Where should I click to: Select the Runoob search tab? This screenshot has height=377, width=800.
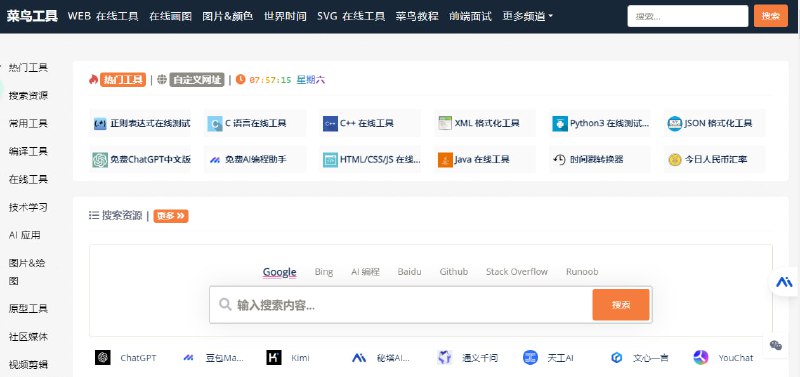pos(582,272)
